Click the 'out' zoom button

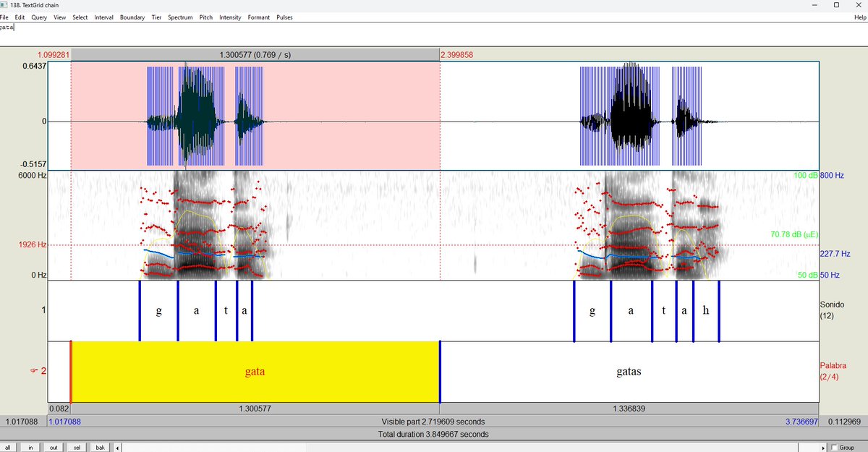[x=54, y=447]
